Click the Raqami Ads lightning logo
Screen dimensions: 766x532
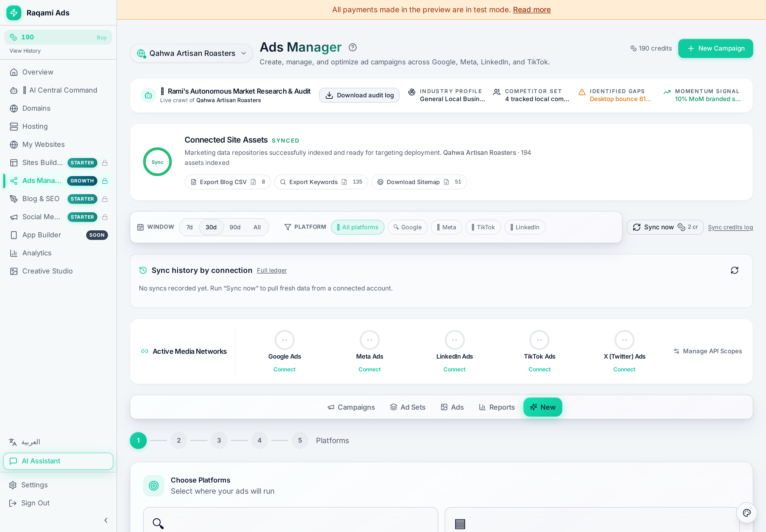tap(14, 13)
